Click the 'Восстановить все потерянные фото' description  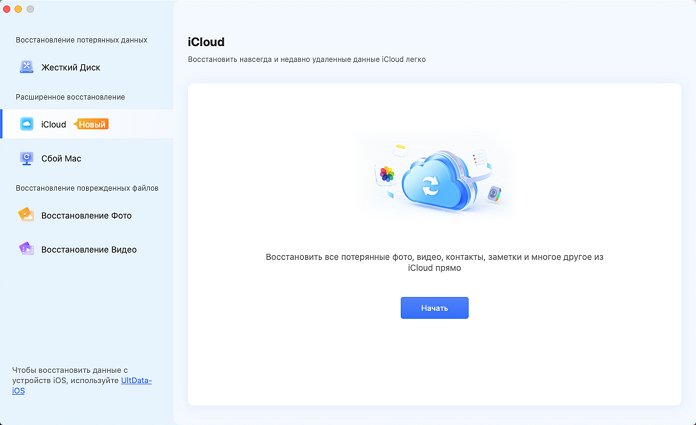pyautogui.click(x=435, y=262)
